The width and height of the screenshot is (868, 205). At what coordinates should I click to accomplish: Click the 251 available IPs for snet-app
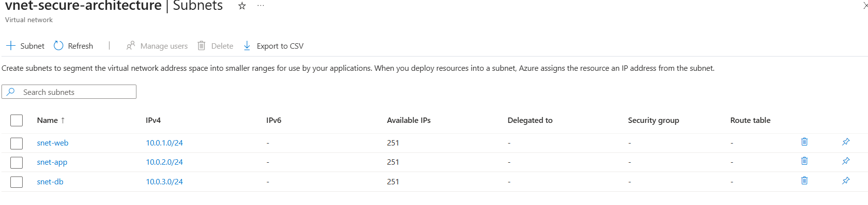(393, 162)
